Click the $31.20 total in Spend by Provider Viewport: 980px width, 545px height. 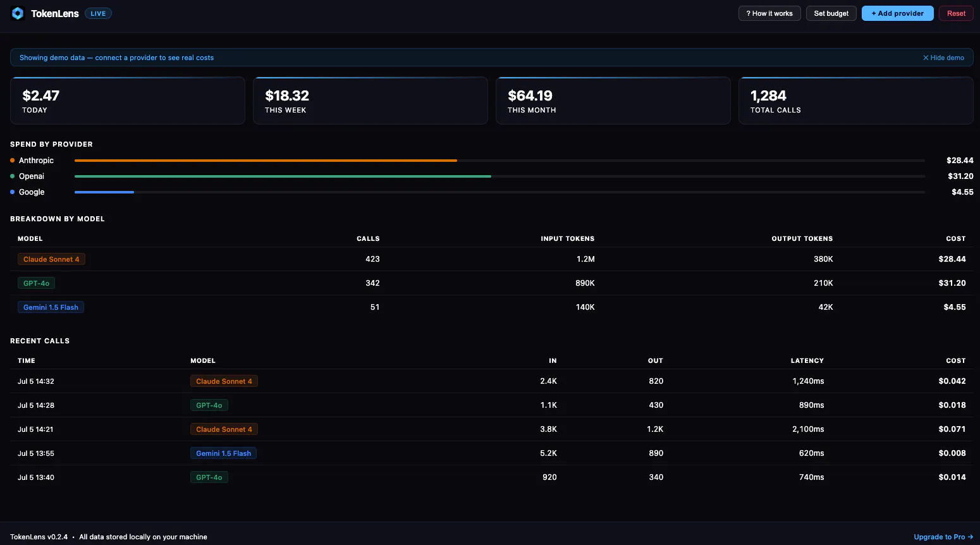pos(960,176)
